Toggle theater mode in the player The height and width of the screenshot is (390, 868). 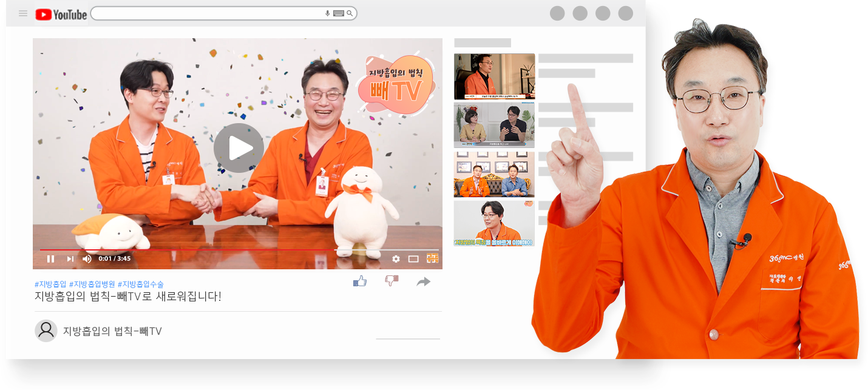[x=413, y=259]
